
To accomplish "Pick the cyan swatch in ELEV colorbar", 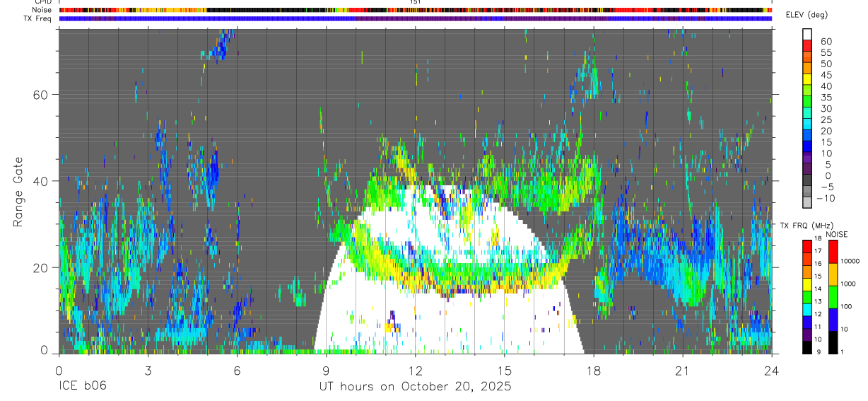I will [807, 124].
